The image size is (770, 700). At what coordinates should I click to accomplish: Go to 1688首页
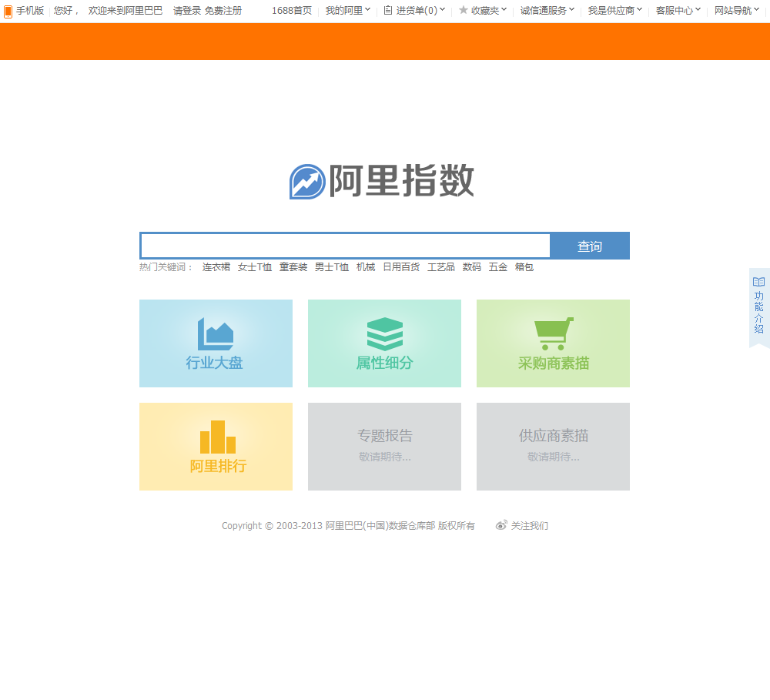click(292, 11)
